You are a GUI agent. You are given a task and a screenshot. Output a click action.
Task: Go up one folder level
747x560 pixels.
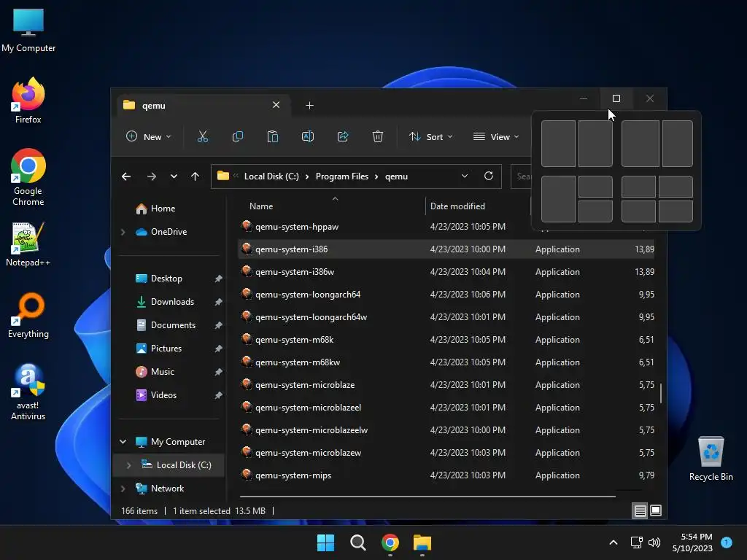tap(195, 176)
